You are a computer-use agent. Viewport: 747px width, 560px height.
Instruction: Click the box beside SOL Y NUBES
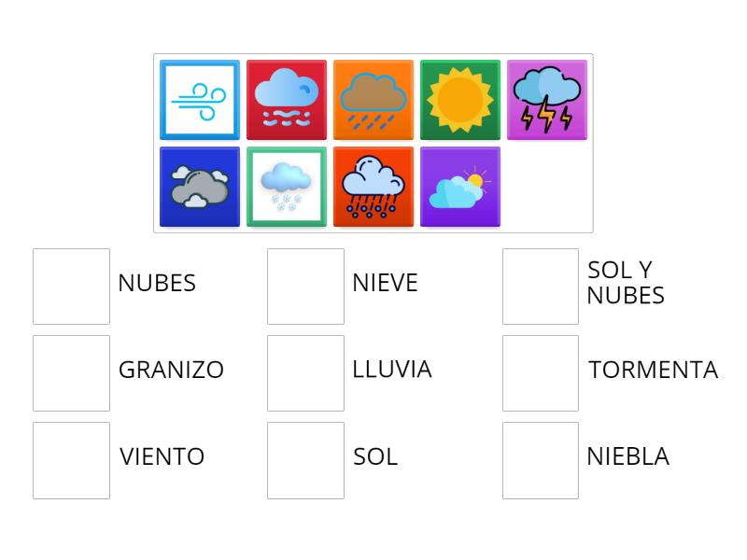(540, 285)
